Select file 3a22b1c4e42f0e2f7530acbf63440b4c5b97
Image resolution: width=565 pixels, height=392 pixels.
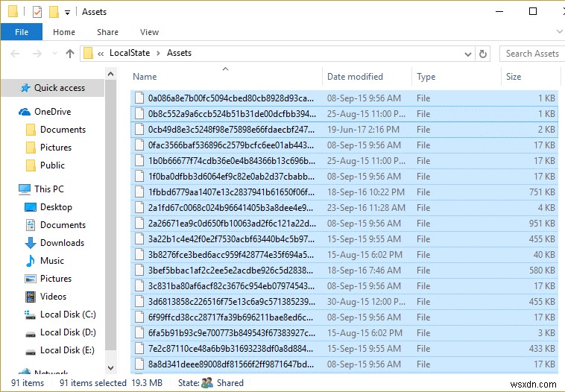(344, 239)
